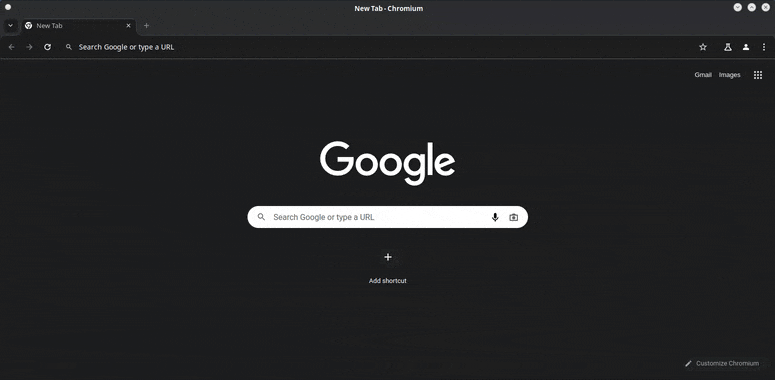Open the Google apps grid
Image resolution: width=775 pixels, height=380 pixels.
(758, 75)
